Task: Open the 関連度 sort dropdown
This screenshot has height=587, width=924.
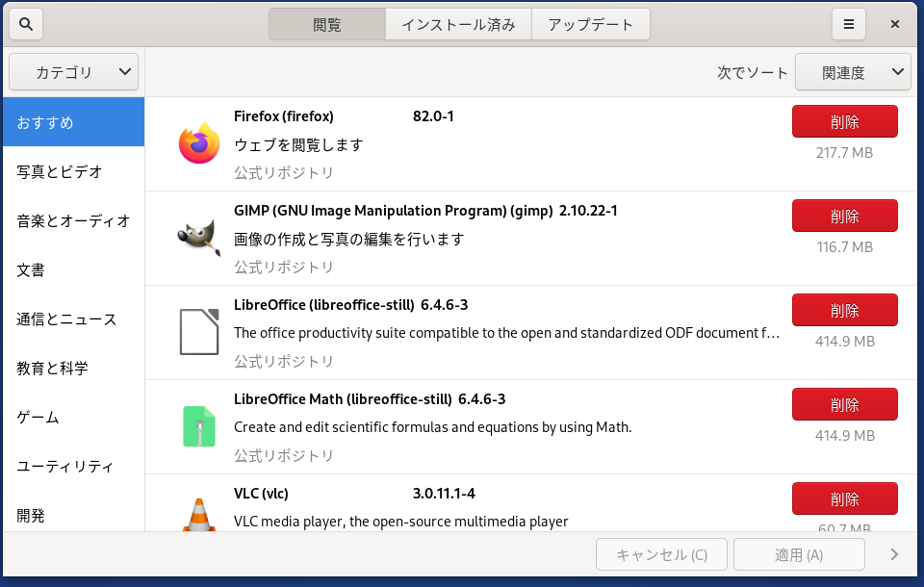Action: (x=853, y=72)
